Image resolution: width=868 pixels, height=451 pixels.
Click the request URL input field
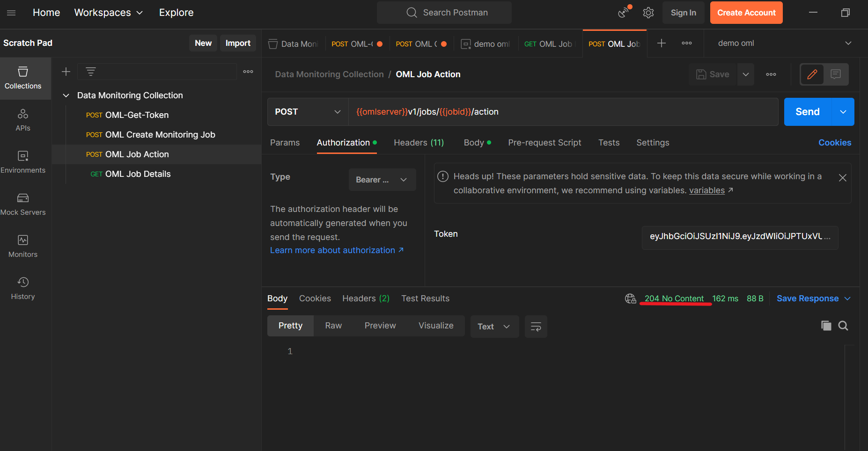coord(563,112)
